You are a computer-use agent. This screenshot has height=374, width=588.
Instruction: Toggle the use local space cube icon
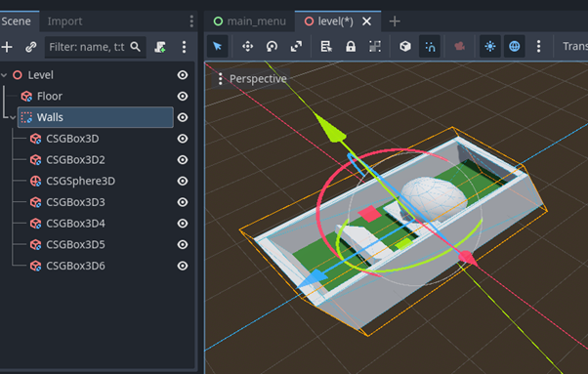tap(405, 47)
